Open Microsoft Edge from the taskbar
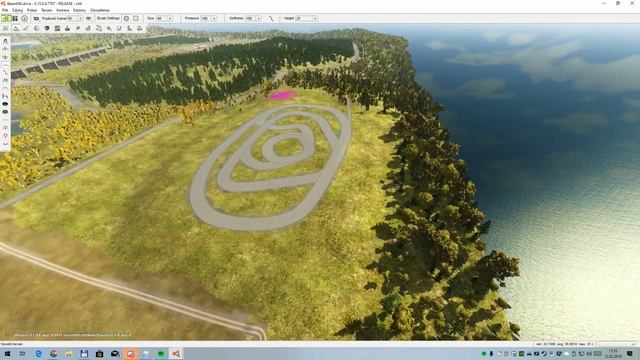This screenshot has width=640, height=360. pos(38,353)
